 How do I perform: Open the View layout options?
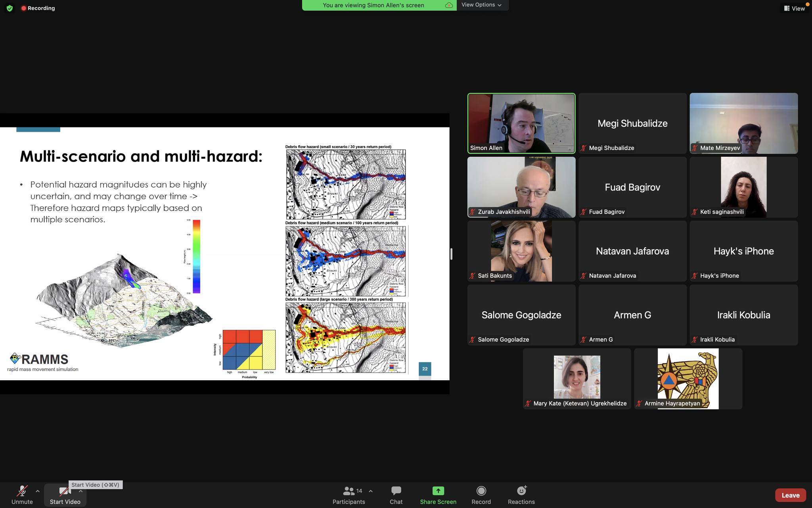(794, 8)
